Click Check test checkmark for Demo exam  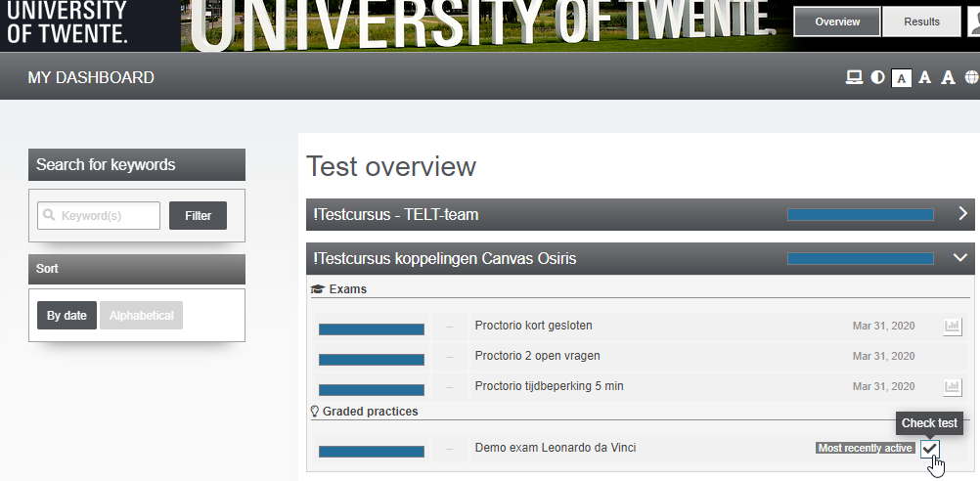point(929,449)
